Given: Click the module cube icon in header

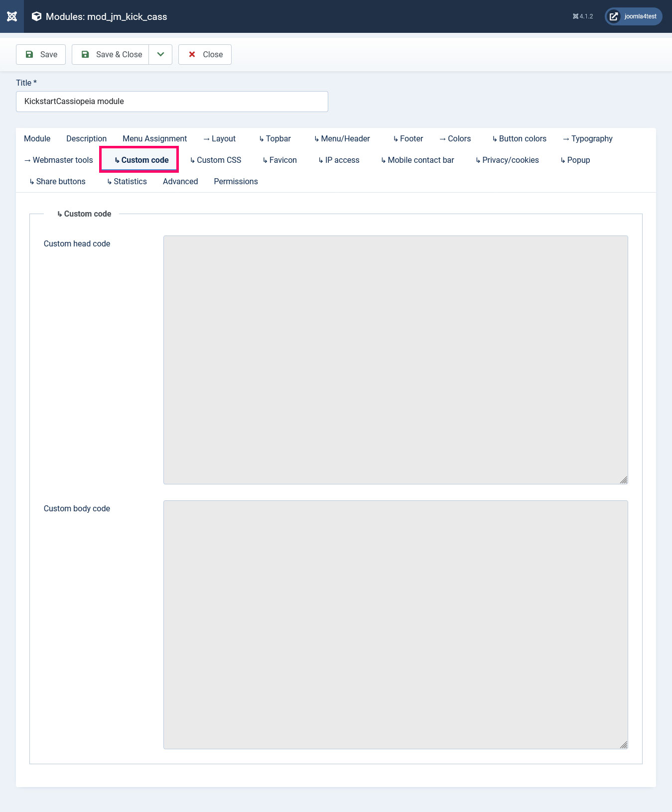Looking at the screenshot, I should tap(36, 16).
